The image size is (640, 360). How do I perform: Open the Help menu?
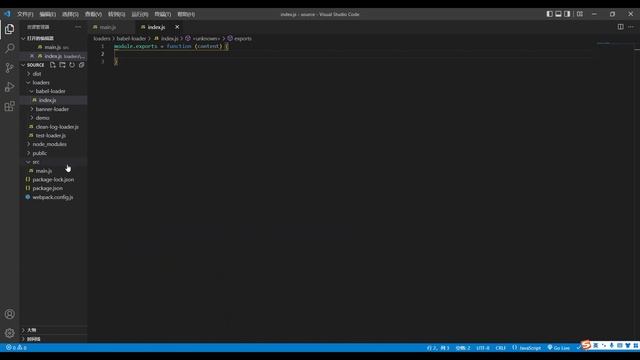[x=186, y=14]
